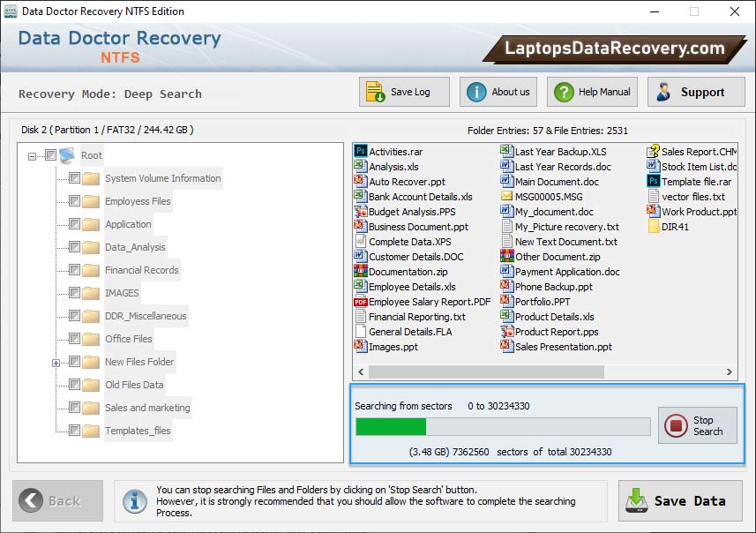Click the file list left scroll arrow

tap(361, 372)
